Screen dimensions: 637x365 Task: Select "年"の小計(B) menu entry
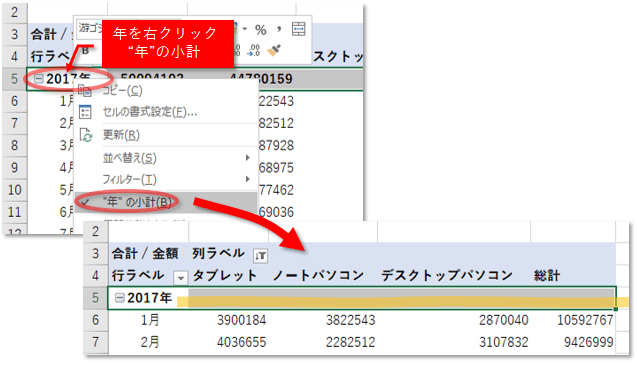point(166,202)
